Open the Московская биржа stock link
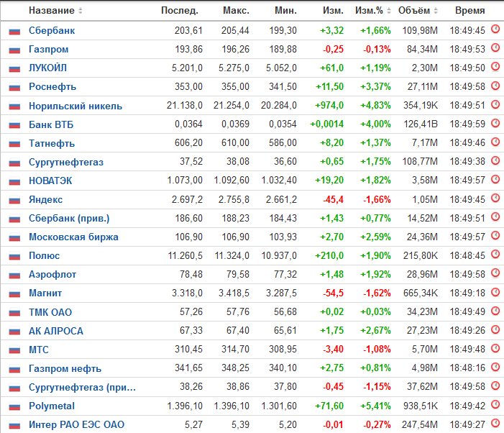This screenshot has height=433, width=504. pos(73,237)
